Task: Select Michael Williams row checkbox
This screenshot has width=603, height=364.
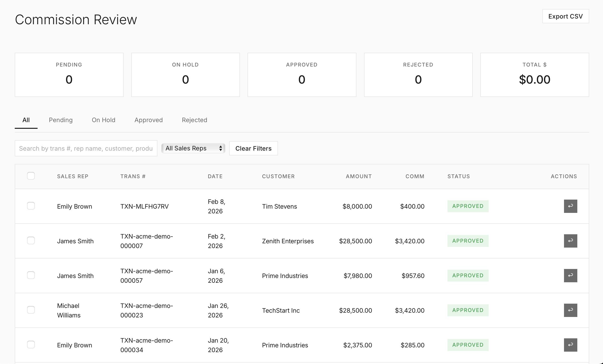Action: [x=31, y=310]
